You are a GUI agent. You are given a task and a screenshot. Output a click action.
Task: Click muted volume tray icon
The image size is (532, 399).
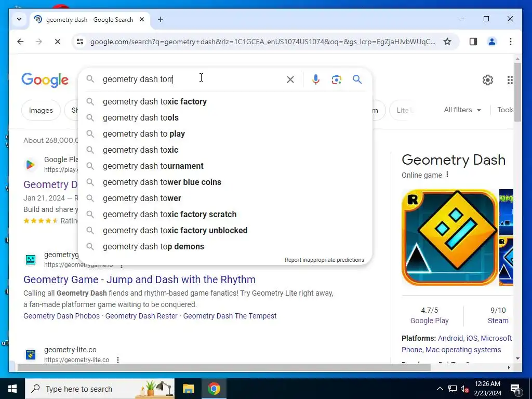465,389
